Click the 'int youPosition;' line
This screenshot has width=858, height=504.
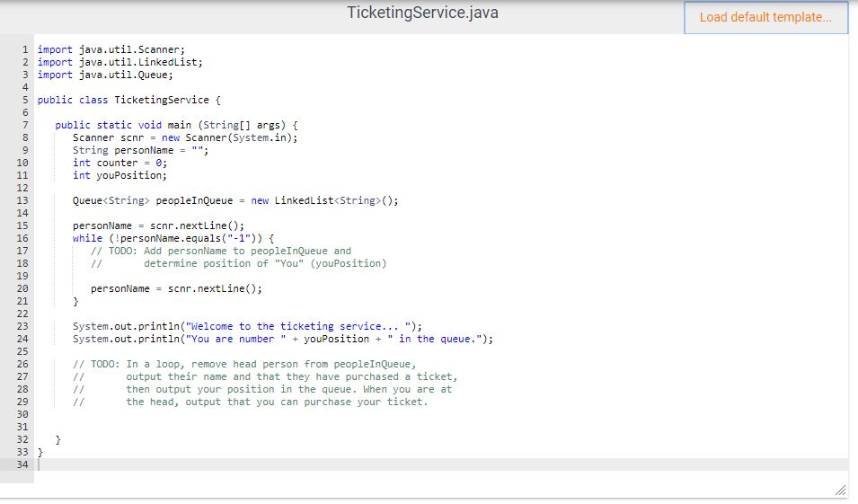point(119,176)
